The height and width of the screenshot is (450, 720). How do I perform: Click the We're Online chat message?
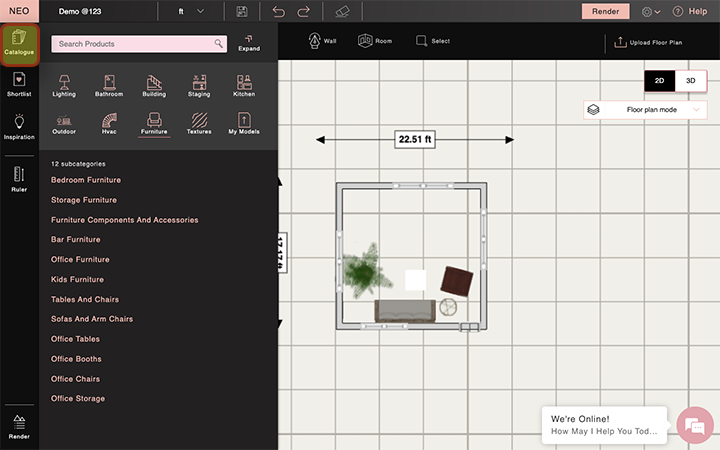coord(604,425)
